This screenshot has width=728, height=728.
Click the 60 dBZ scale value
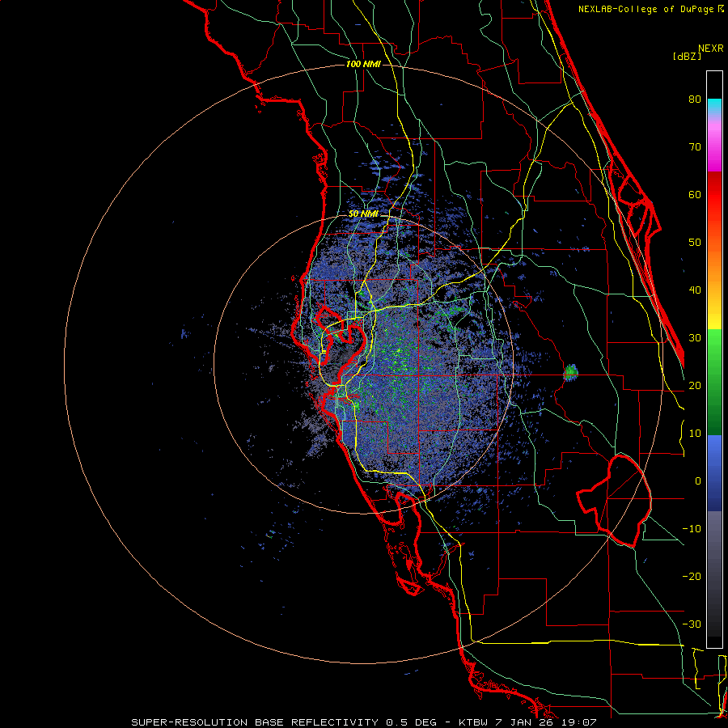click(695, 194)
